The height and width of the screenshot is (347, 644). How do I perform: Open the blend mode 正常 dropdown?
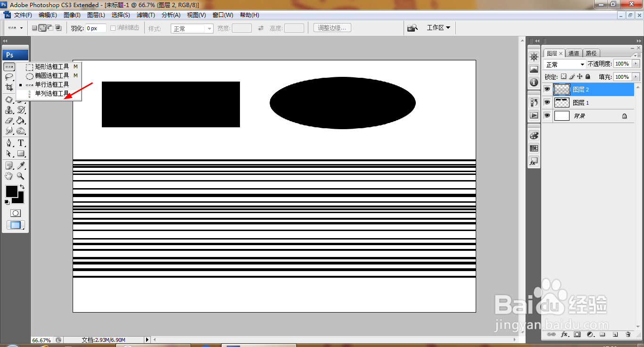tap(565, 64)
